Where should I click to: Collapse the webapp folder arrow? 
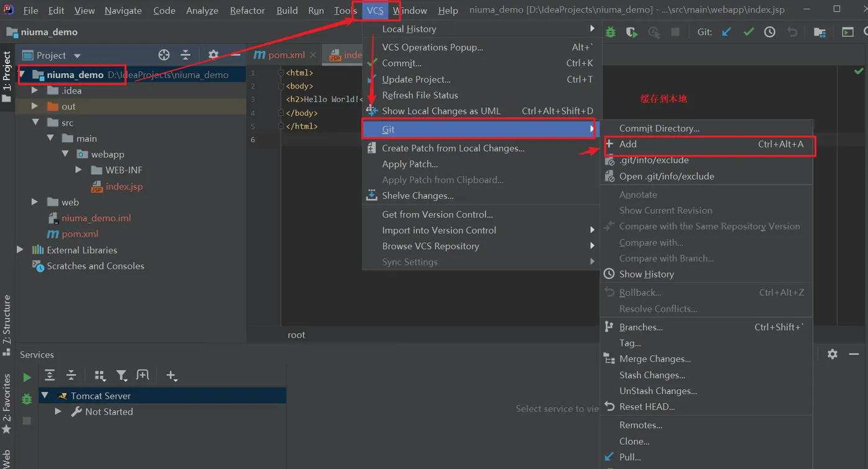pos(64,154)
